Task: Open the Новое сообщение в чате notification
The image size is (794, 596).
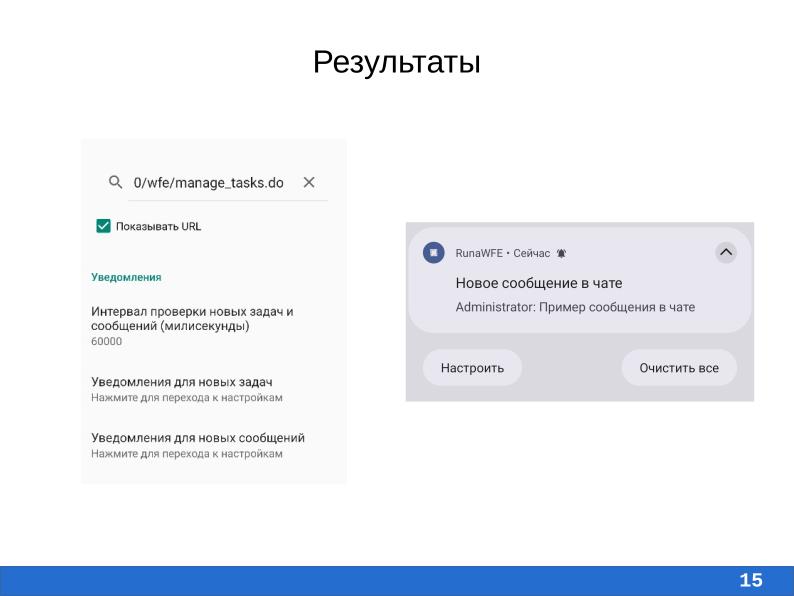Action: [x=580, y=280]
